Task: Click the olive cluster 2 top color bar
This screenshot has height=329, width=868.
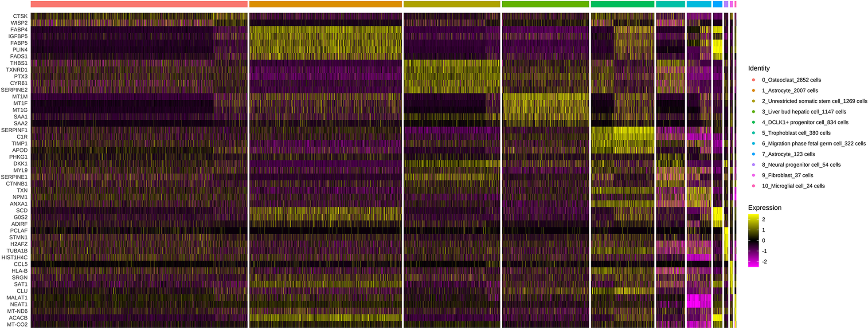Action: [452, 4]
